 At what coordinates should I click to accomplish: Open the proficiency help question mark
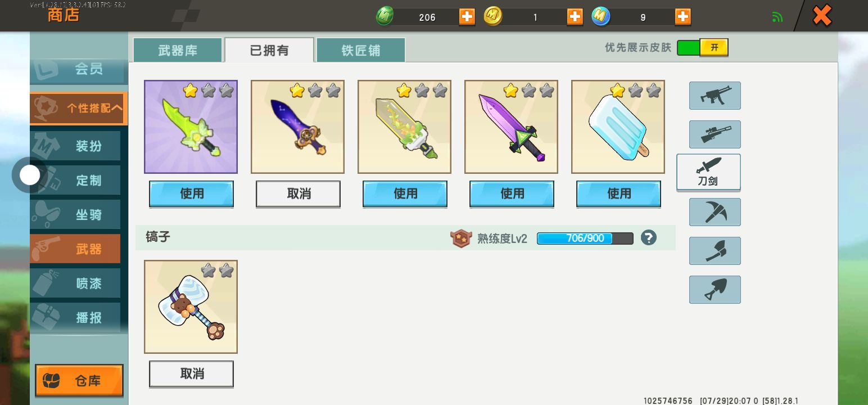[x=648, y=238]
